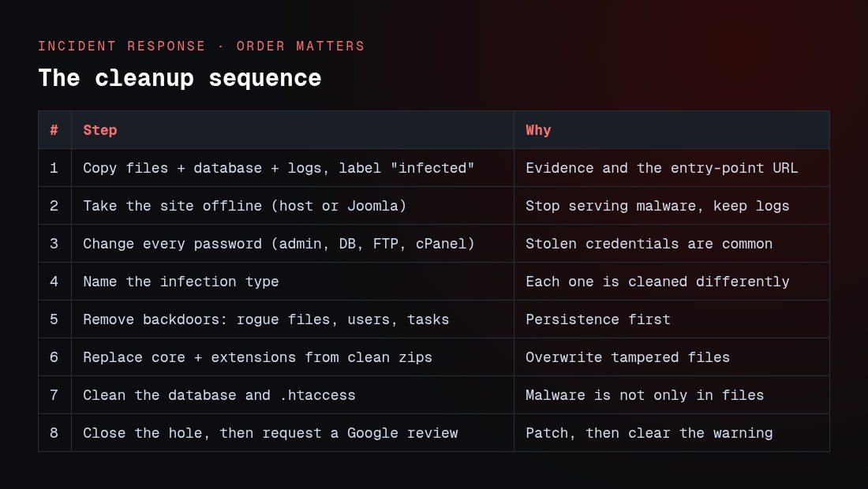
Task: Select 'Overwrite tampered files' cell
Action: pos(672,356)
